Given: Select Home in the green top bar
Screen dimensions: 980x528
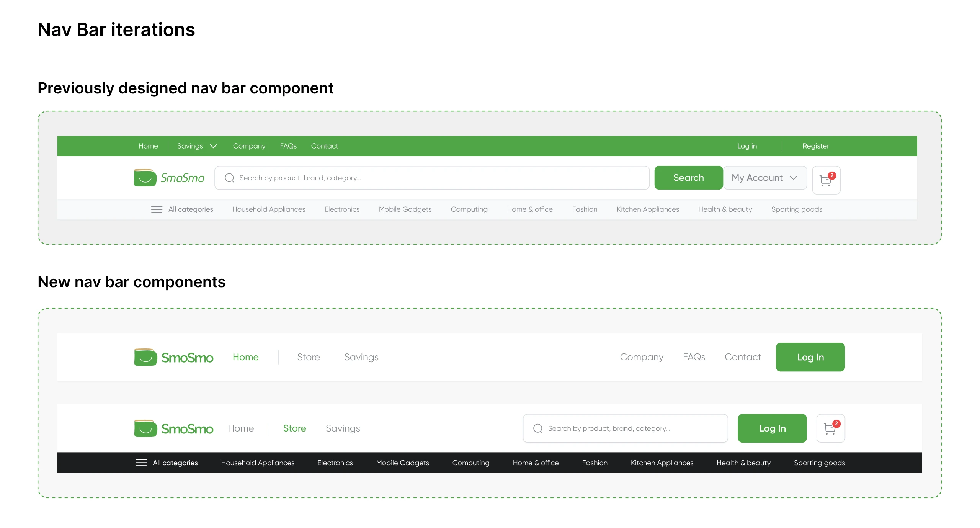Looking at the screenshot, I should pos(148,146).
